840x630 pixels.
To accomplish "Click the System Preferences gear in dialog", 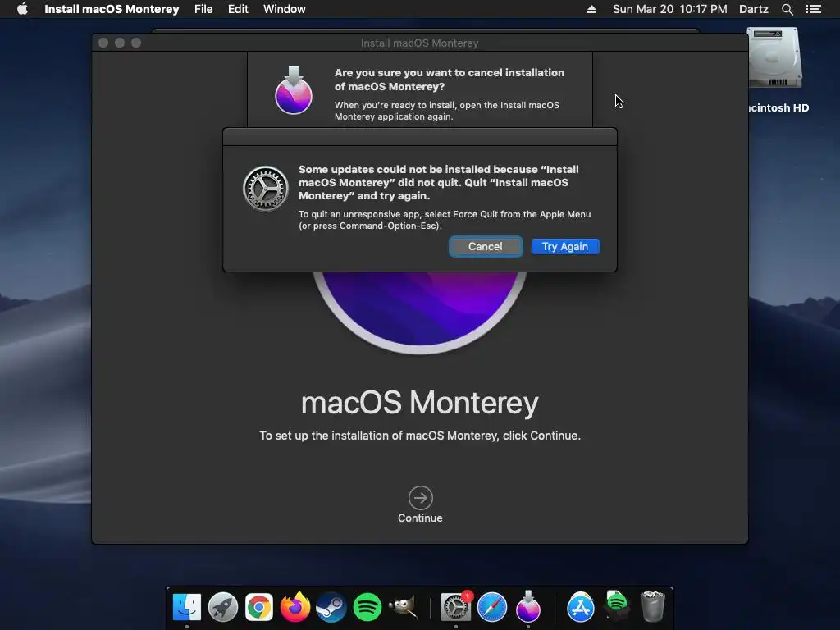I will click(x=266, y=189).
